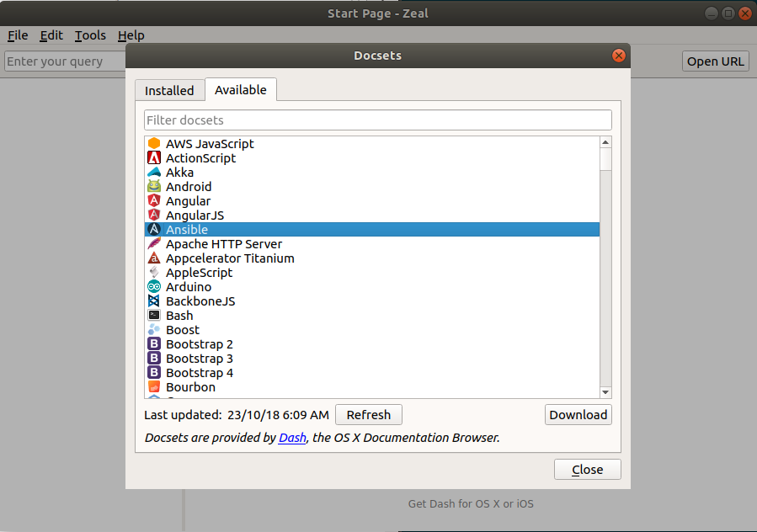This screenshot has width=757, height=532.
Task: Switch to the Installed tab
Action: click(x=169, y=90)
